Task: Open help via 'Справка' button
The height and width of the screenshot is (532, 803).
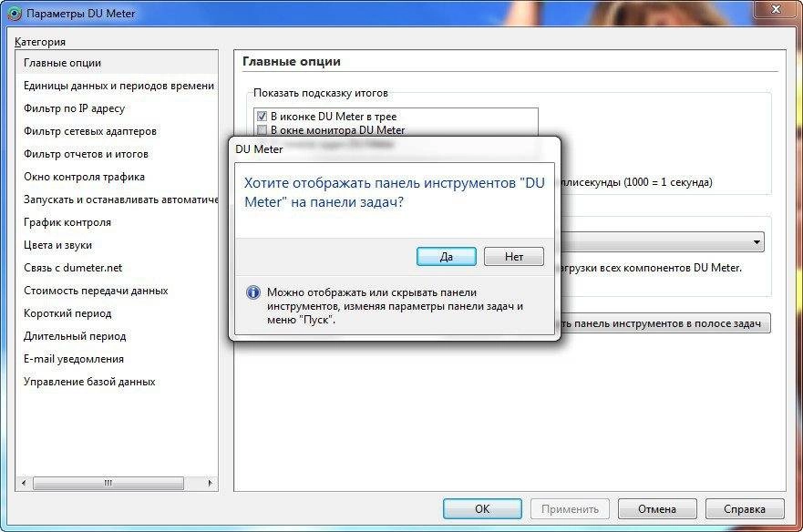Action: tap(745, 509)
